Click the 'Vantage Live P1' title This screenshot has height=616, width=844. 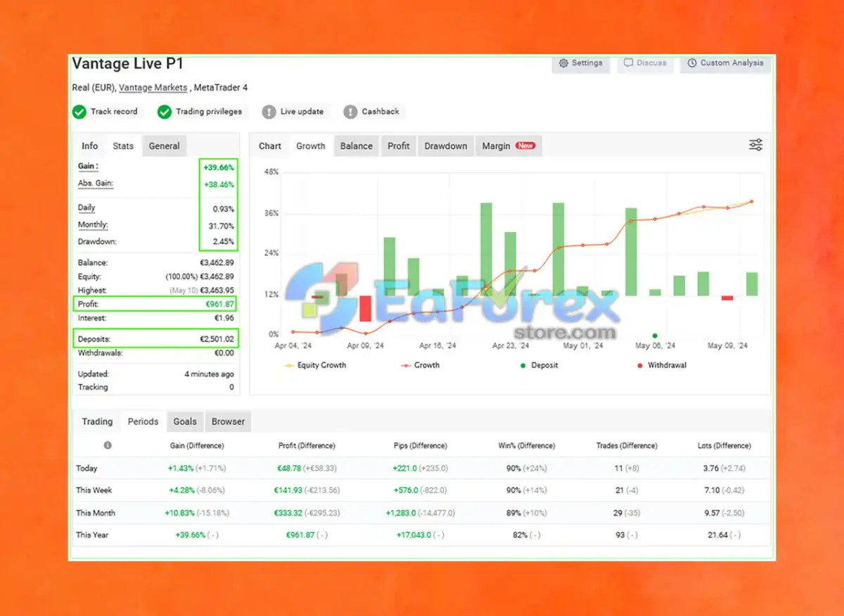[127, 64]
